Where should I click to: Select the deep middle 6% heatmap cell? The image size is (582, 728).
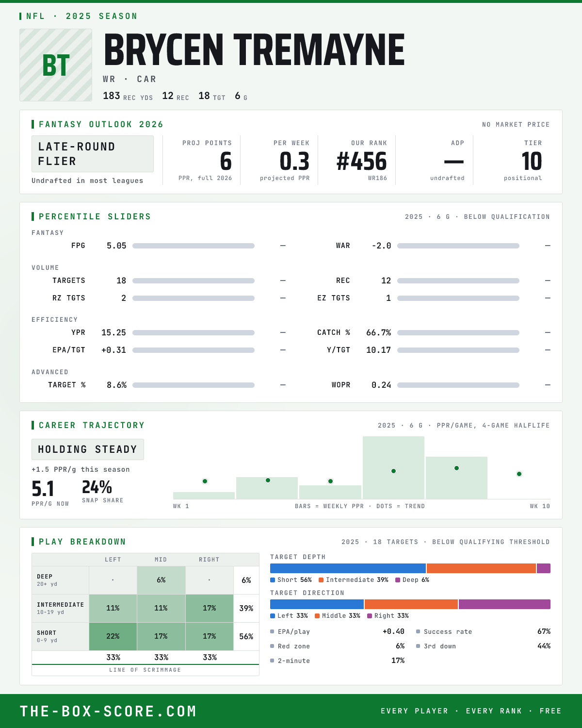click(161, 580)
